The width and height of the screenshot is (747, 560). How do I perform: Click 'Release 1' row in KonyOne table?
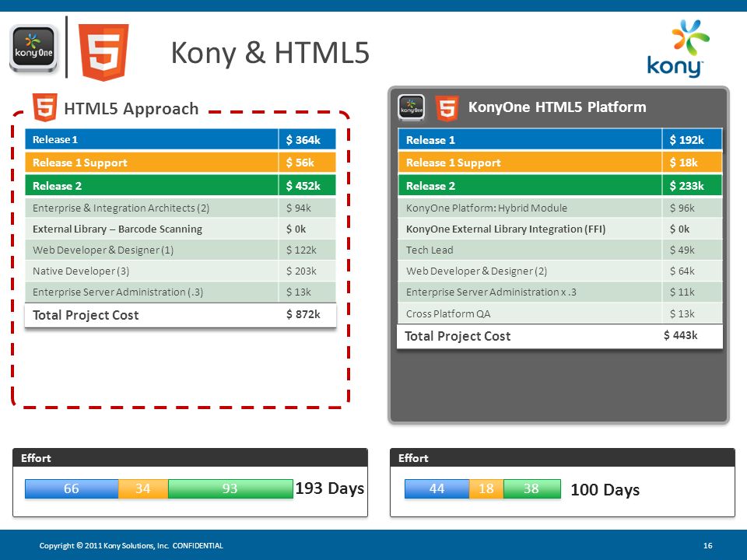(x=560, y=139)
